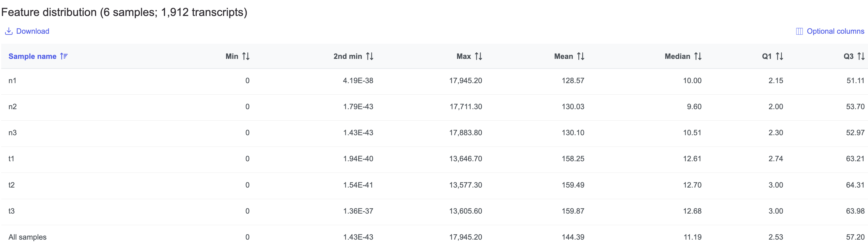The image size is (868, 242).
Task: Select the t1 sample row
Action: pos(12,158)
